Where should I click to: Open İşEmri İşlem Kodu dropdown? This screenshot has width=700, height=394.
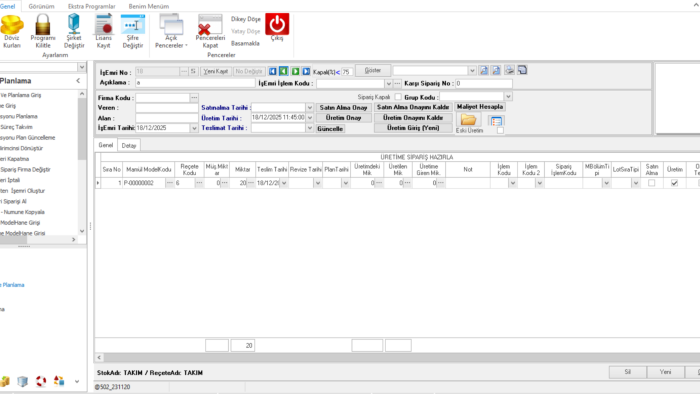pos(388,83)
